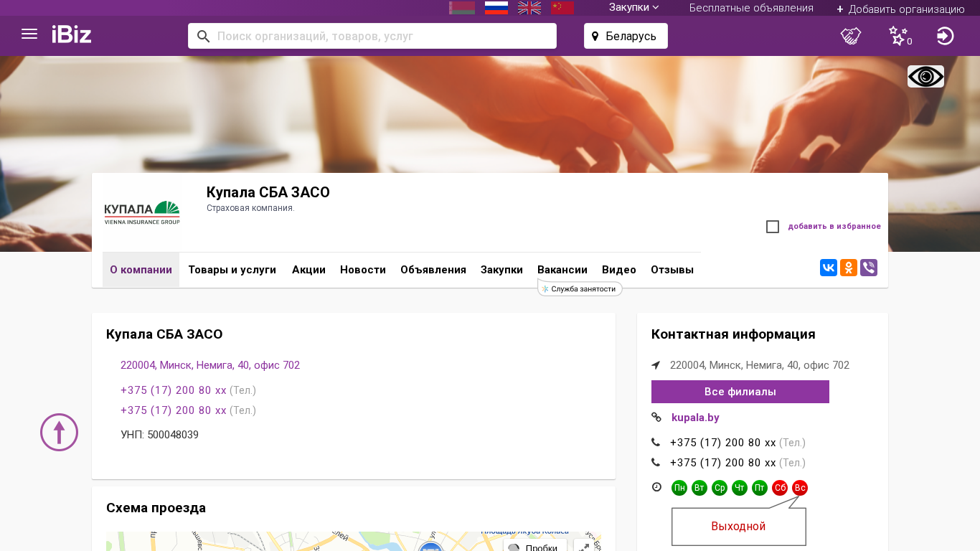Viewport: 980px width, 551px height.
Task: Select Monday (Пн) schedule circle
Action: tap(679, 488)
